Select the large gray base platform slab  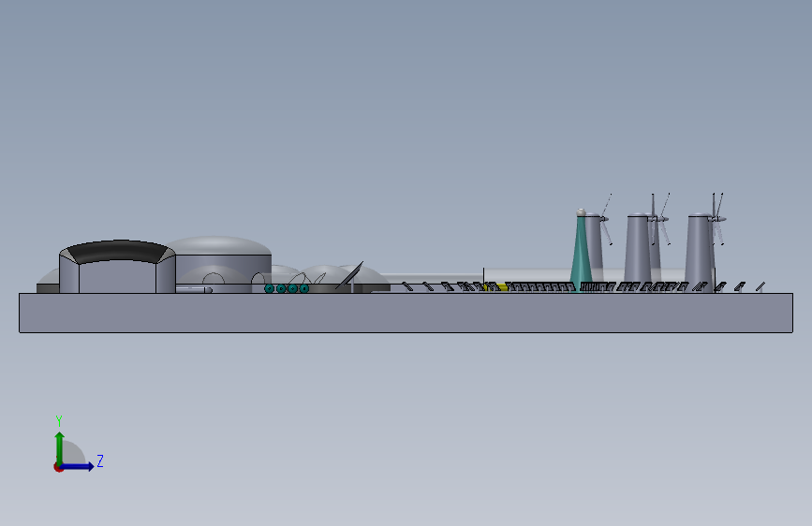(x=406, y=313)
